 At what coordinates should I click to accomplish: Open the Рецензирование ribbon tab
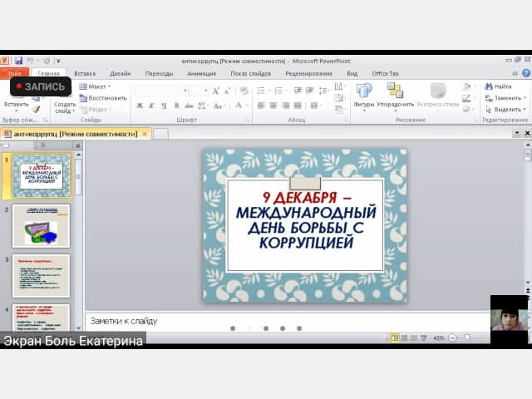(308, 73)
